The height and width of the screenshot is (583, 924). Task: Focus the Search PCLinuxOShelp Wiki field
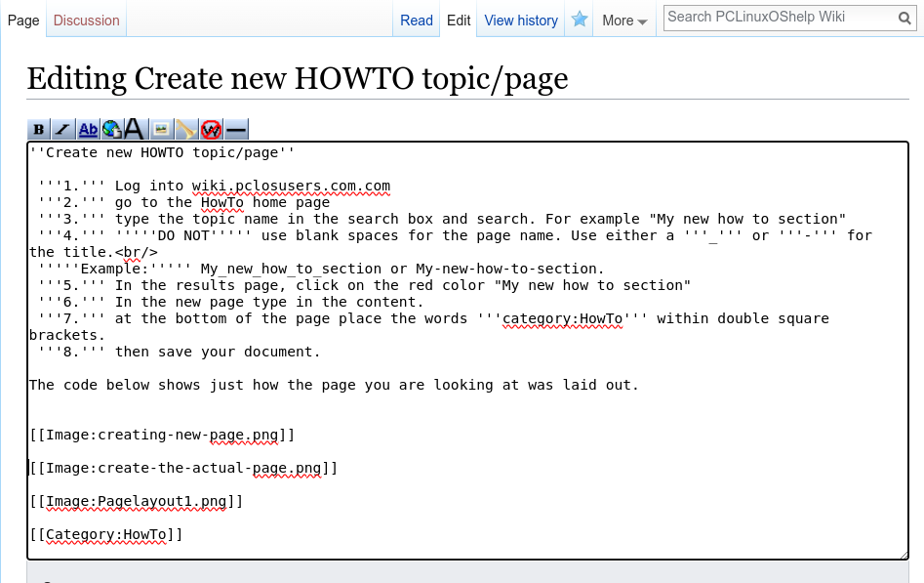point(779,17)
